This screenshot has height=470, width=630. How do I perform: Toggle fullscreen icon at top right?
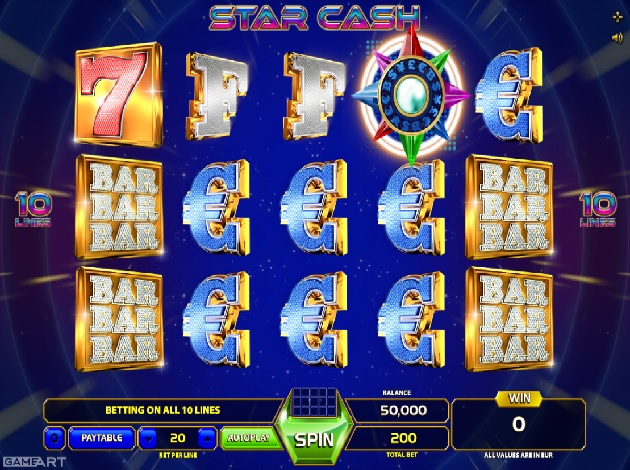pyautogui.click(x=618, y=17)
